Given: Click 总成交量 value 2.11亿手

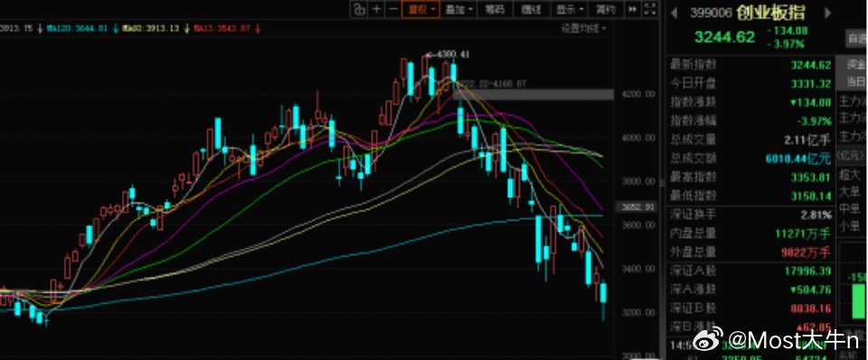Looking at the screenshot, I should 807,139.
